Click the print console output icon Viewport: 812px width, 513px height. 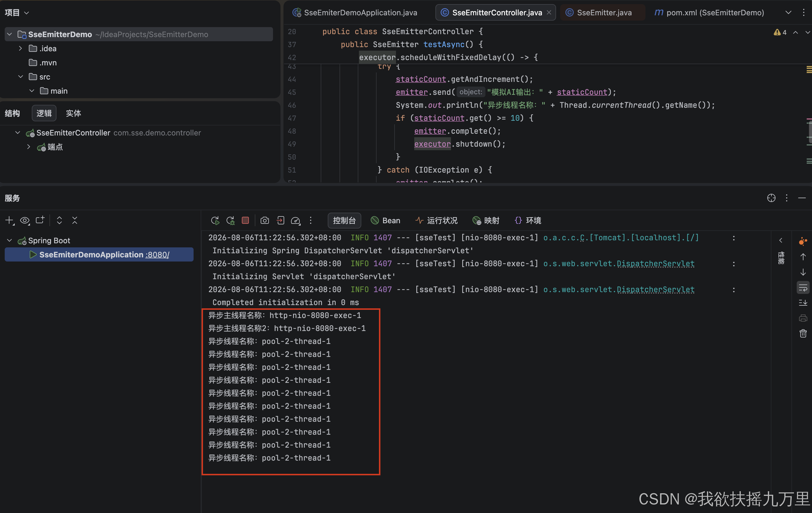(x=803, y=318)
